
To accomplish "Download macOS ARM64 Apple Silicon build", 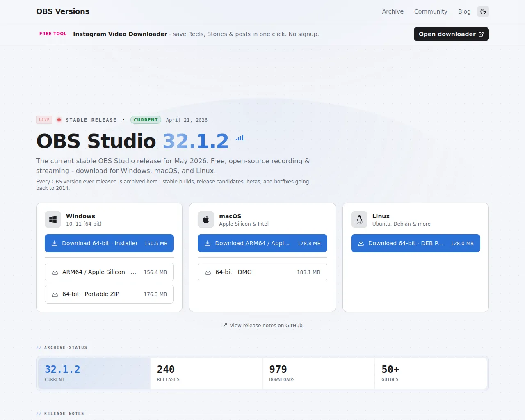I will click(262, 243).
